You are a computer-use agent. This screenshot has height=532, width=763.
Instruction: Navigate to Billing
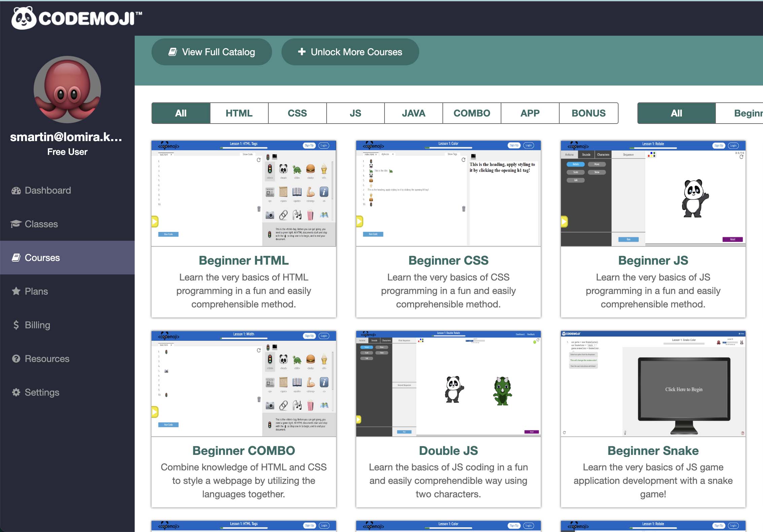[x=67, y=325]
